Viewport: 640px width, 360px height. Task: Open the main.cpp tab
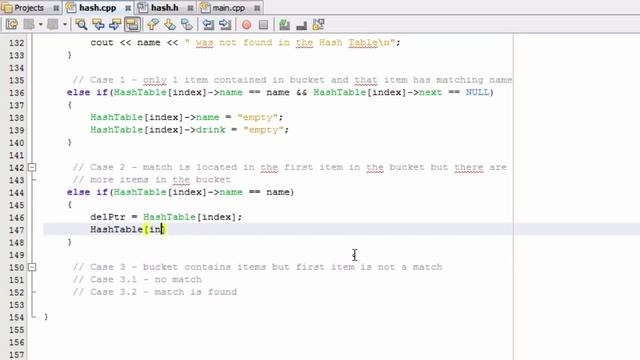pos(229,8)
